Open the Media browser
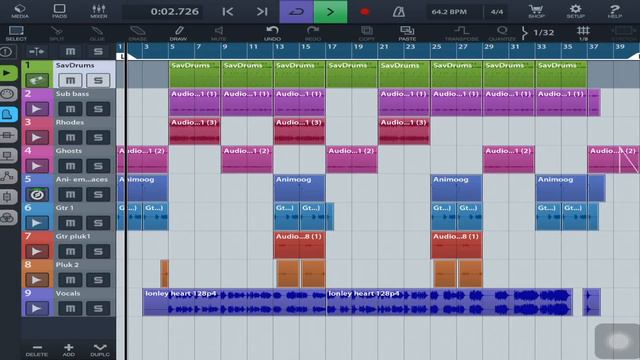 [20, 11]
